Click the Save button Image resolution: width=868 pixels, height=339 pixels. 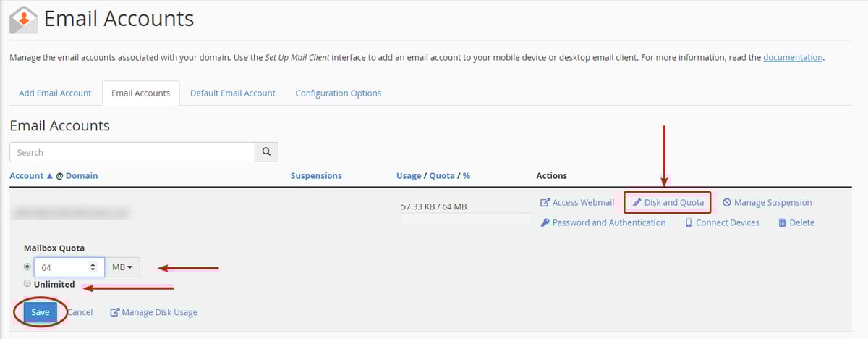coord(40,312)
